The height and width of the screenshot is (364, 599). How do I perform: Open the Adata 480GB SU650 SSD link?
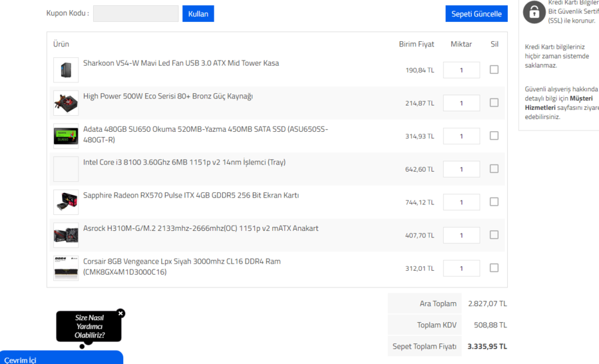206,134
